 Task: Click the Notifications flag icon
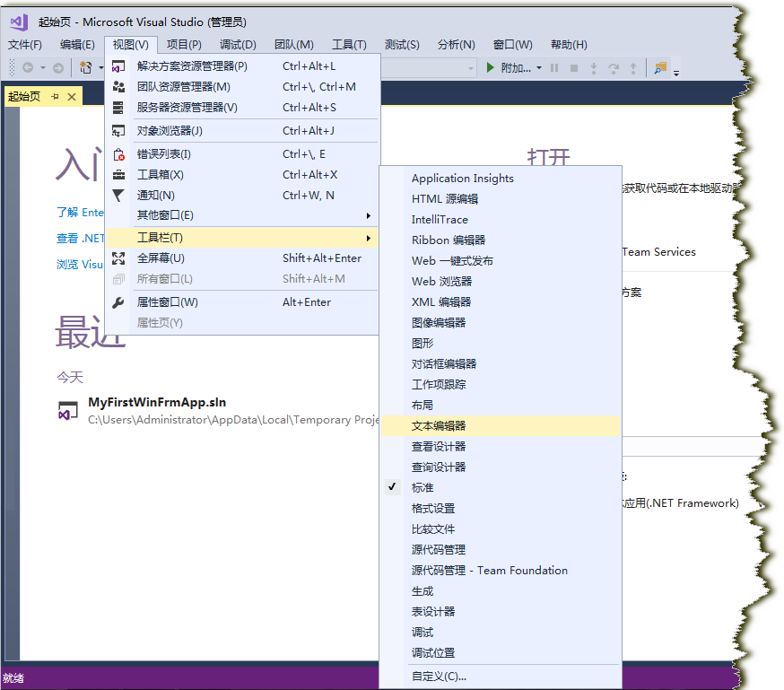118,196
